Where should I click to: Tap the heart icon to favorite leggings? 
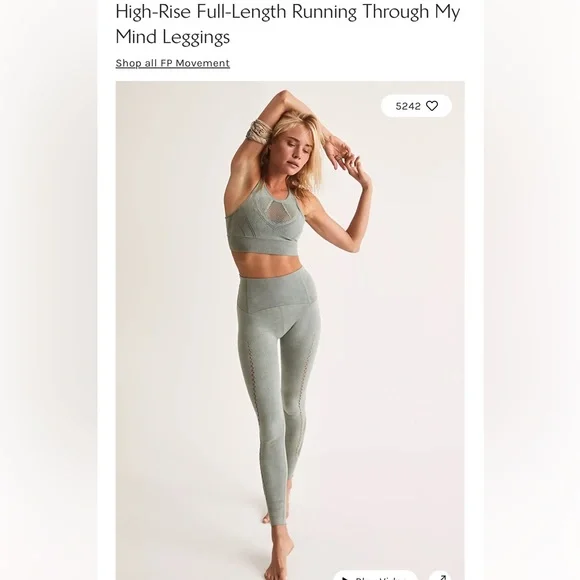pos(432,106)
